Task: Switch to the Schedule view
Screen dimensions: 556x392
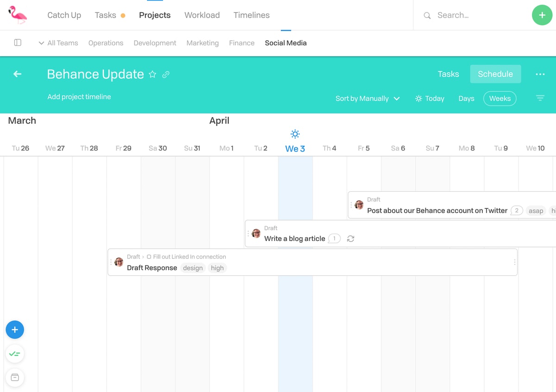Action: (x=495, y=74)
